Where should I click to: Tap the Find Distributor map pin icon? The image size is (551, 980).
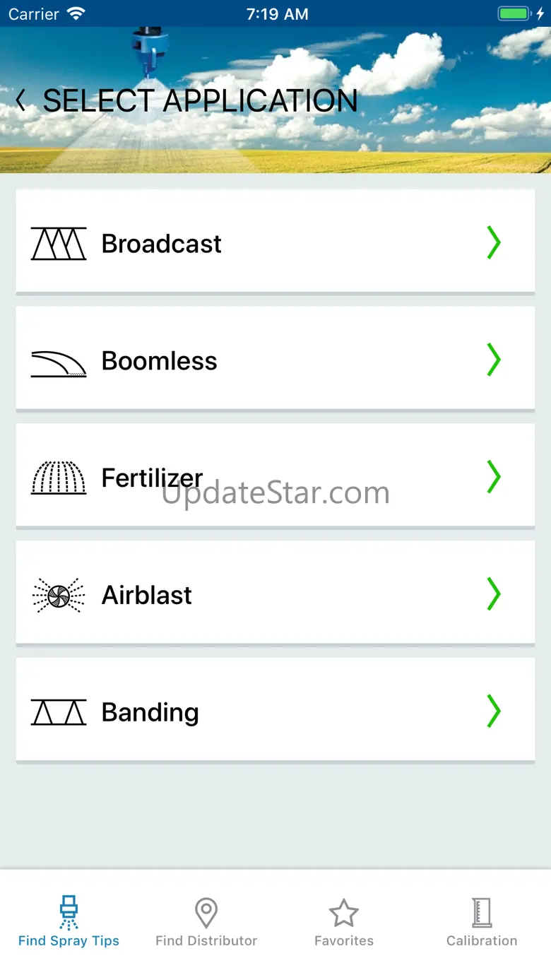coord(206,913)
